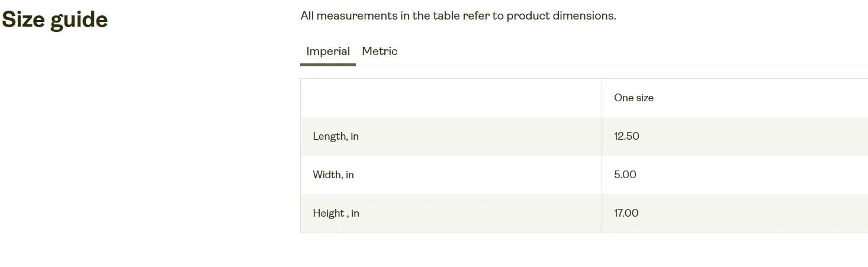868x267 pixels.
Task: Click the word "Size" in the heading
Action: pyautogui.click(x=24, y=20)
